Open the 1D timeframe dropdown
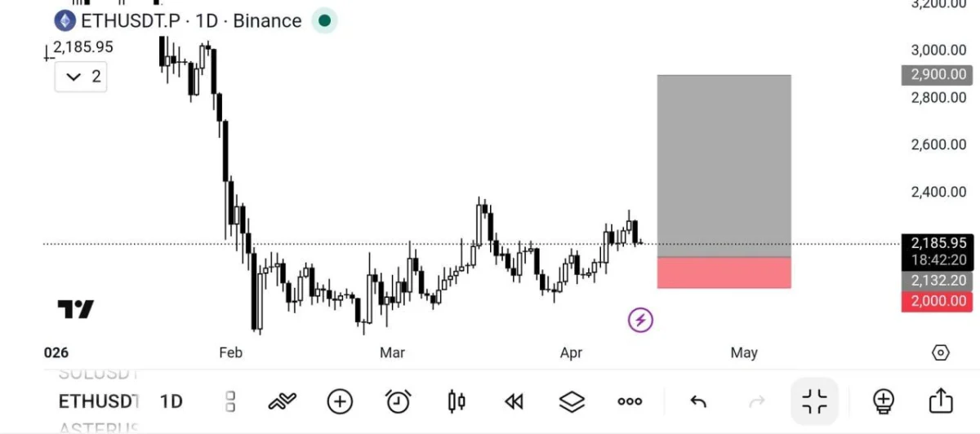The height and width of the screenshot is (434, 980). [171, 401]
